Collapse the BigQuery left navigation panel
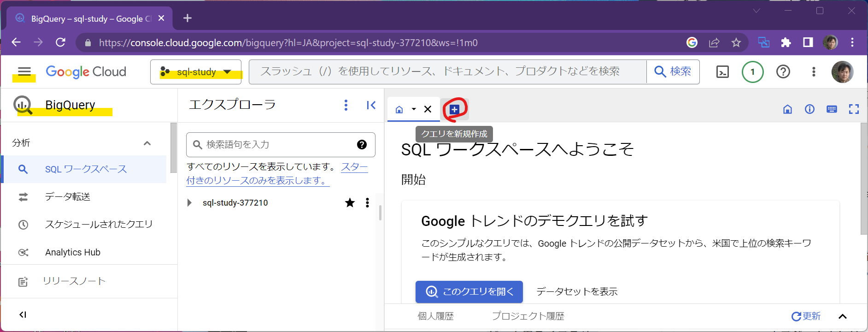This screenshot has height=332, width=868. (23, 314)
